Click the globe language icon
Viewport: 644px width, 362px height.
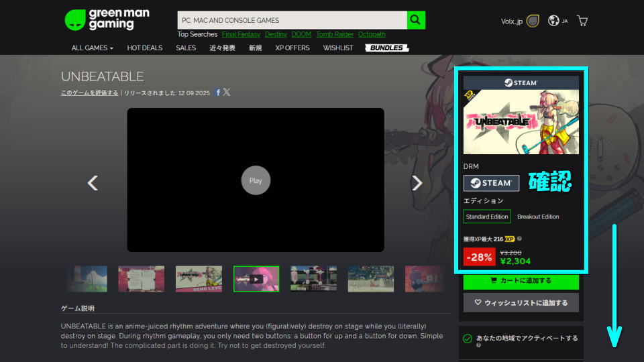click(x=553, y=21)
